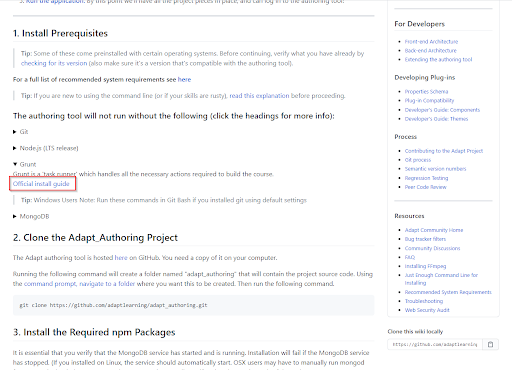
Task: Open 'read this explanation' link
Action: tap(259, 96)
